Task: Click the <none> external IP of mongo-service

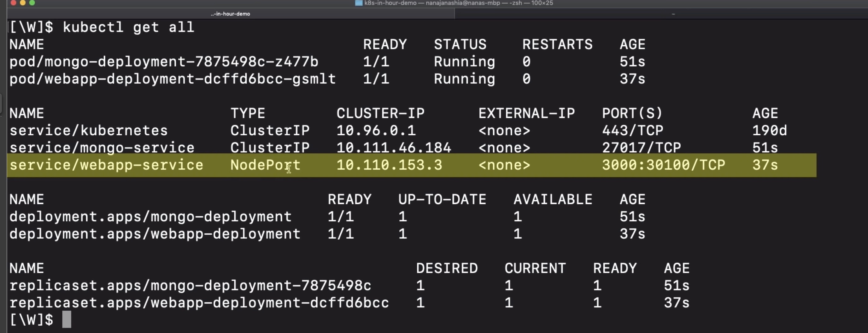Action: point(504,148)
